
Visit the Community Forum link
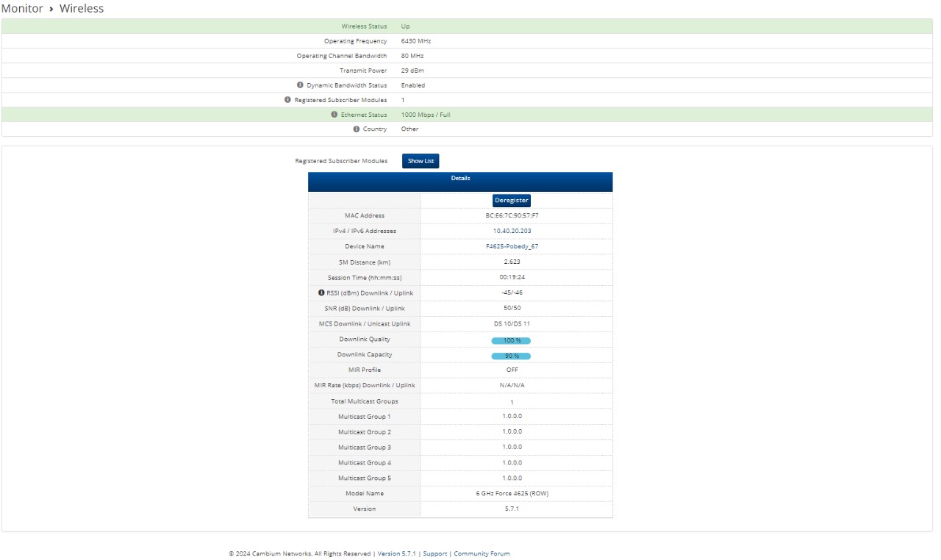tap(482, 553)
